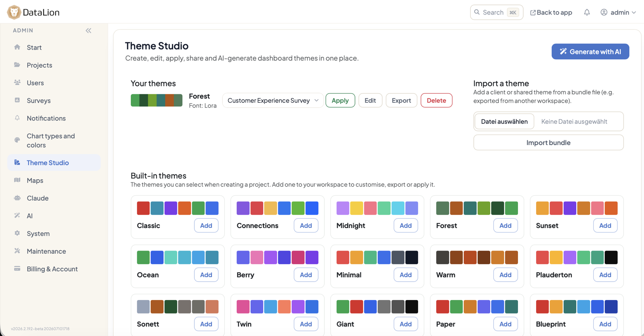644x336 pixels.
Task: Click the DataLion lion logo
Action: point(14,12)
